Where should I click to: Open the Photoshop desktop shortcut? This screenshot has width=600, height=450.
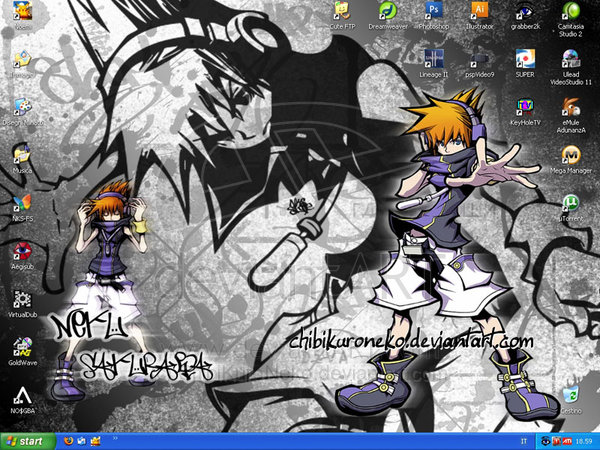point(433,12)
